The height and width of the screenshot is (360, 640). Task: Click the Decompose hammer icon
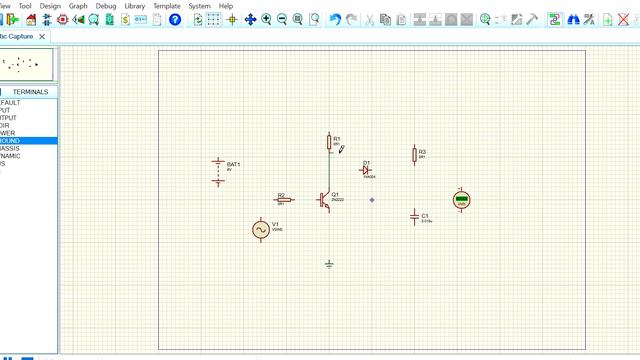coord(532,19)
